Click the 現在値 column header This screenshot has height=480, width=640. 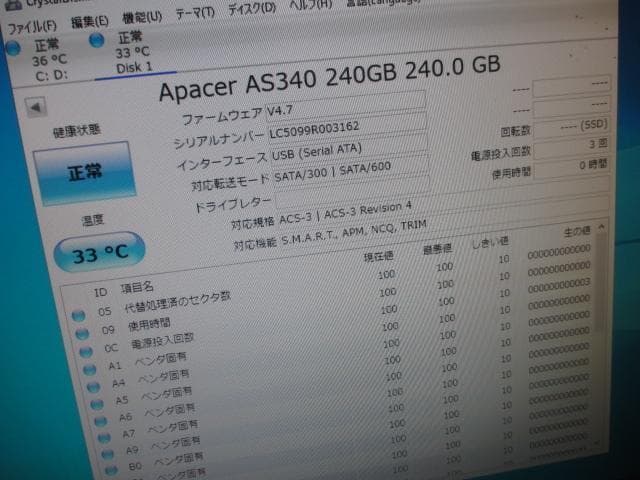[378, 256]
